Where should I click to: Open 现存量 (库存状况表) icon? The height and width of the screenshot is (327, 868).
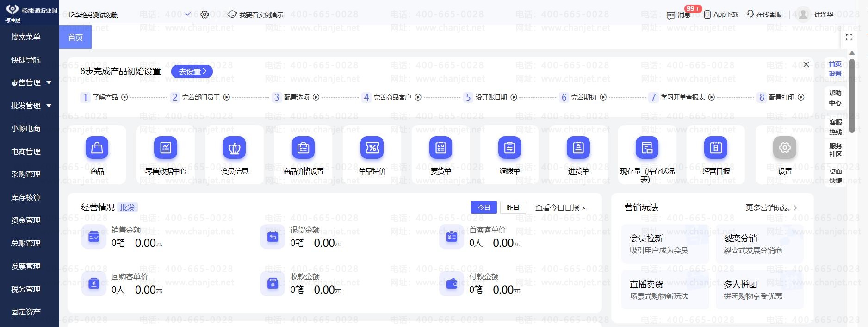pyautogui.click(x=647, y=148)
